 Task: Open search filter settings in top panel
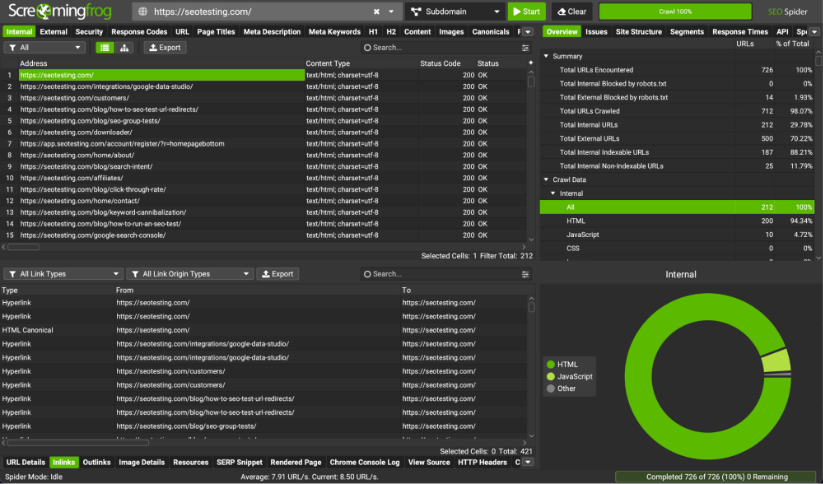(x=526, y=47)
